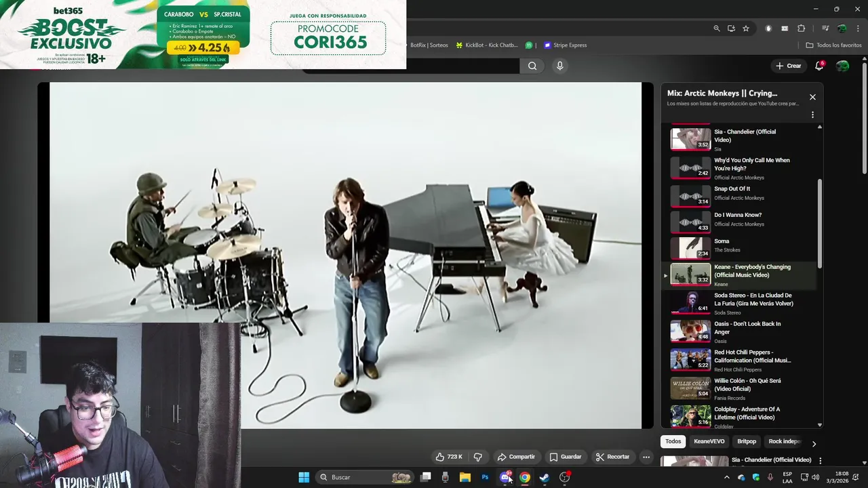Open Chrome extensions puzzle icon
This screenshot has height=488, width=868.
801,28
